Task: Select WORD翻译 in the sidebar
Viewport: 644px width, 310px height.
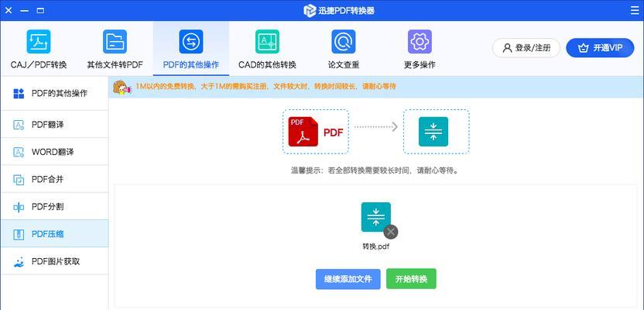Action: tap(54, 152)
